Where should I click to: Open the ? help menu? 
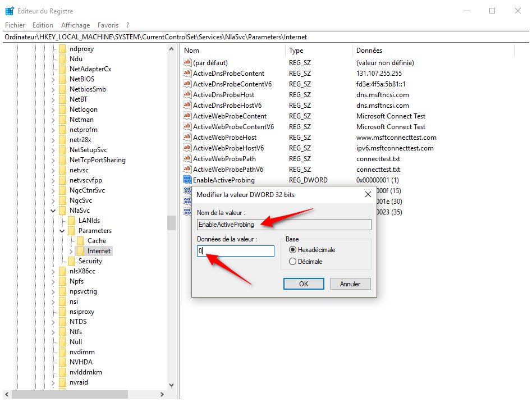127,25
